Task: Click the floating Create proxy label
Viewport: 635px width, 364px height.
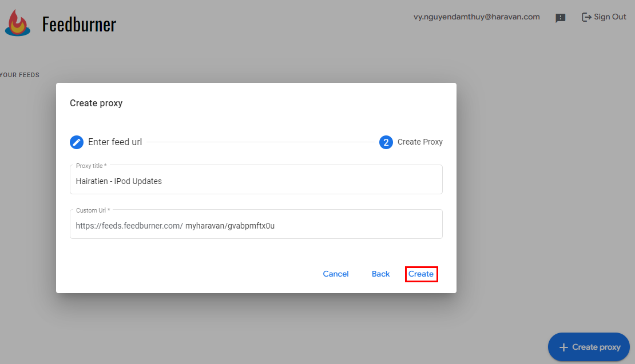Action: tap(596, 347)
